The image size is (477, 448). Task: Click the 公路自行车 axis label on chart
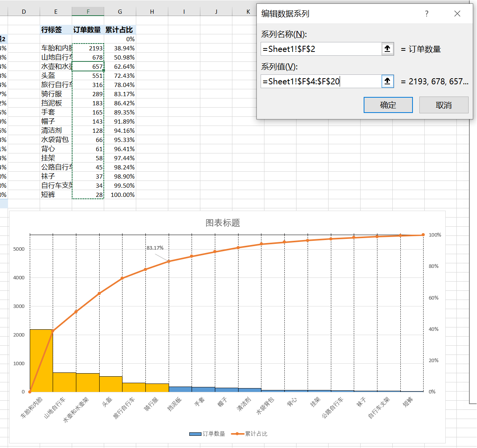332,408
